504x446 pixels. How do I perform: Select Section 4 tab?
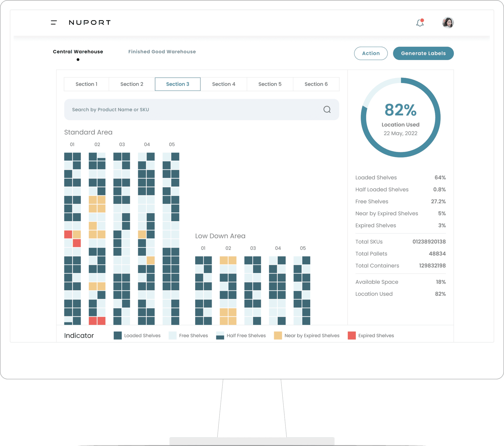pos(224,84)
